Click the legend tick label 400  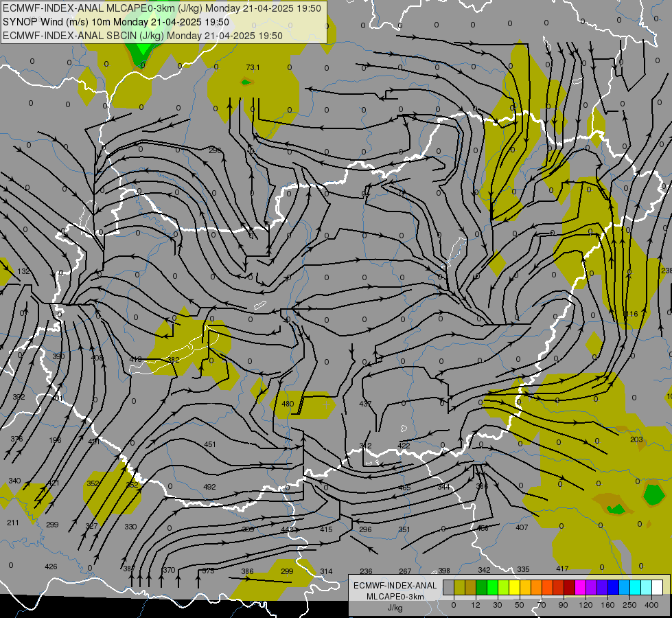click(x=651, y=605)
